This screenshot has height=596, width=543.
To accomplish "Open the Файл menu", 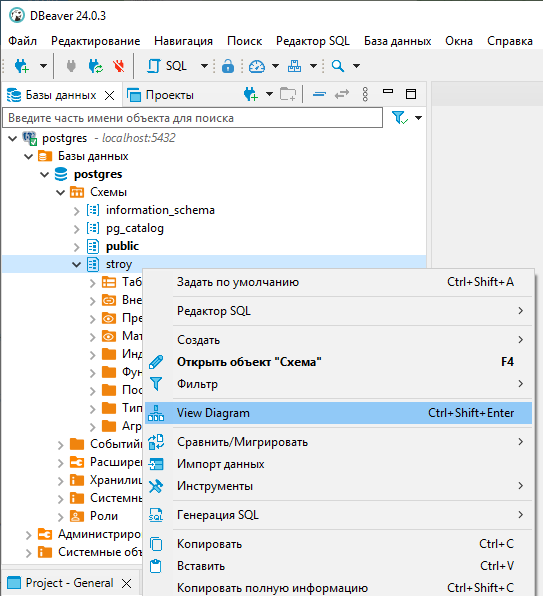I will [x=22, y=41].
